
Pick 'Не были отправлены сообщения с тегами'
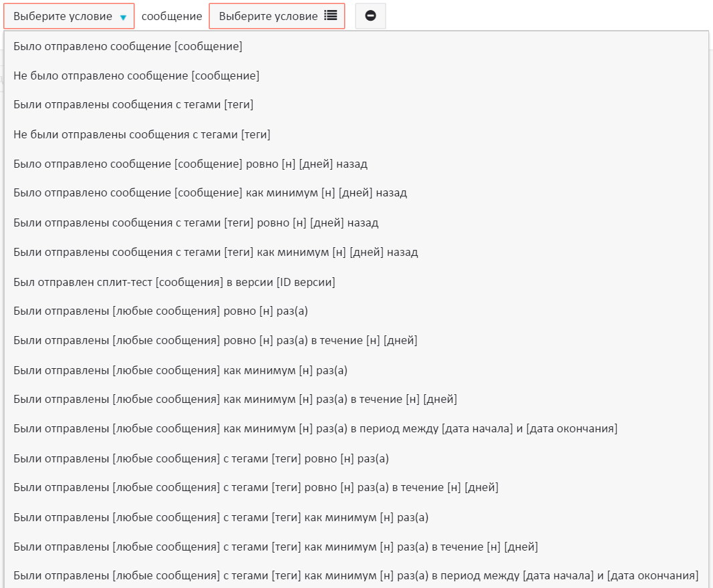tap(142, 135)
